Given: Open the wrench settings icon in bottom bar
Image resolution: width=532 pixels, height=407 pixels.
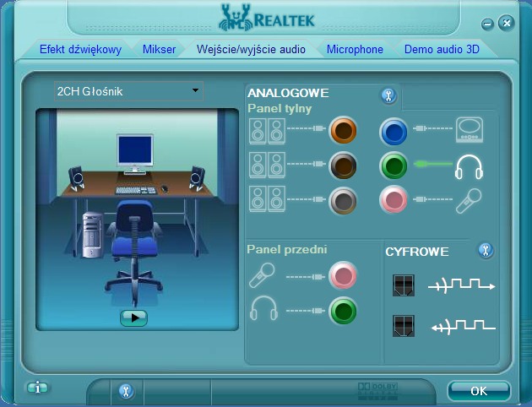Looking at the screenshot, I should (x=126, y=392).
